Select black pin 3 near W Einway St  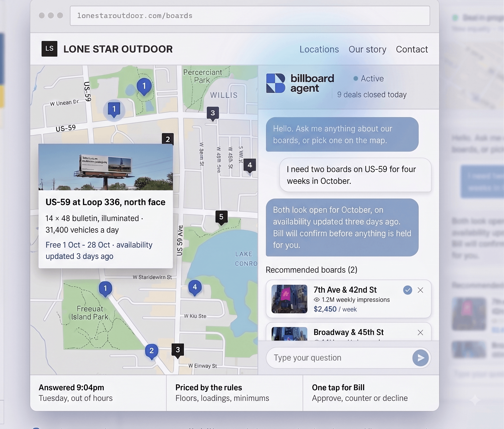coord(178,350)
